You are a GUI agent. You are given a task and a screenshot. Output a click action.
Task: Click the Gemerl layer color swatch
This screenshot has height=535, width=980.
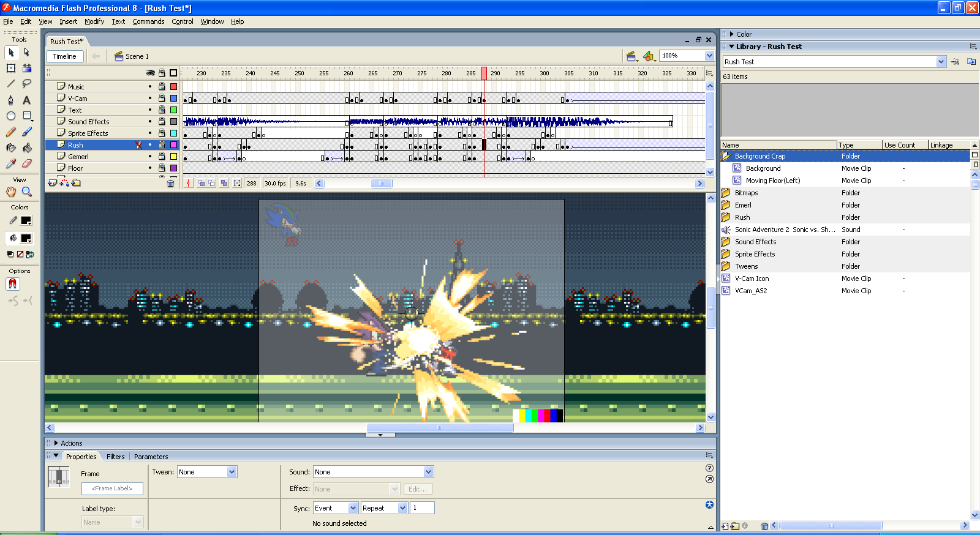tap(173, 157)
